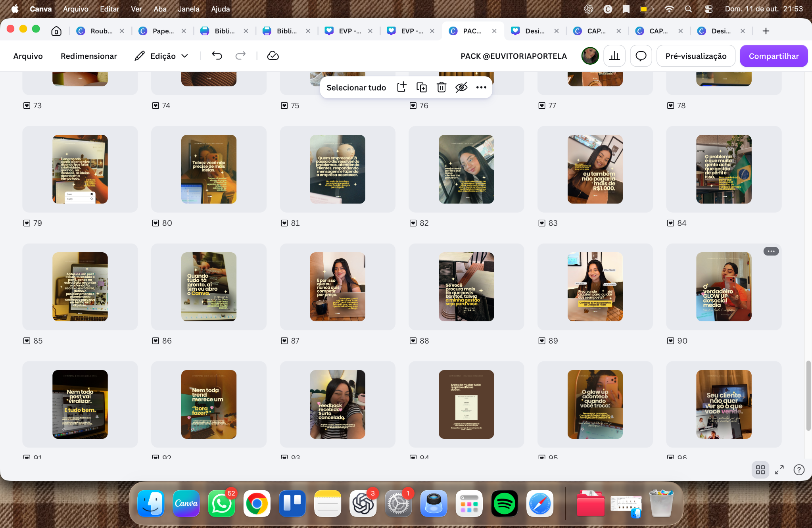812x528 pixels.
Task: Select page 83 thumbnail 'eu também não pagaria'
Action: (595, 169)
